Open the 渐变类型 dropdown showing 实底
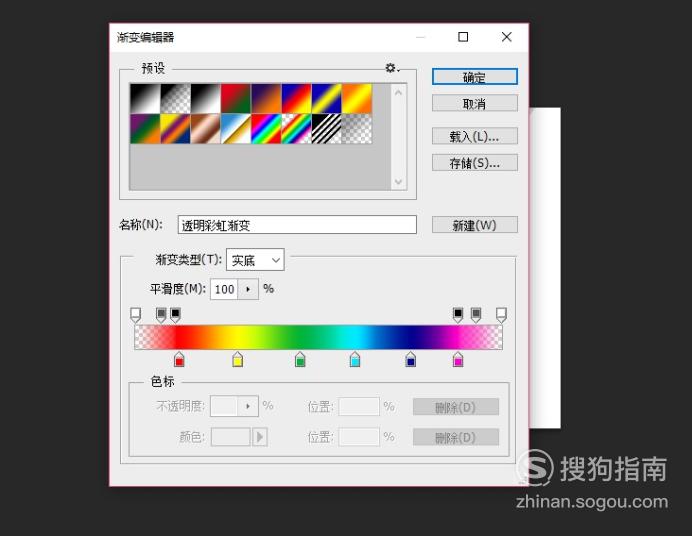692x536 pixels. coord(255,260)
